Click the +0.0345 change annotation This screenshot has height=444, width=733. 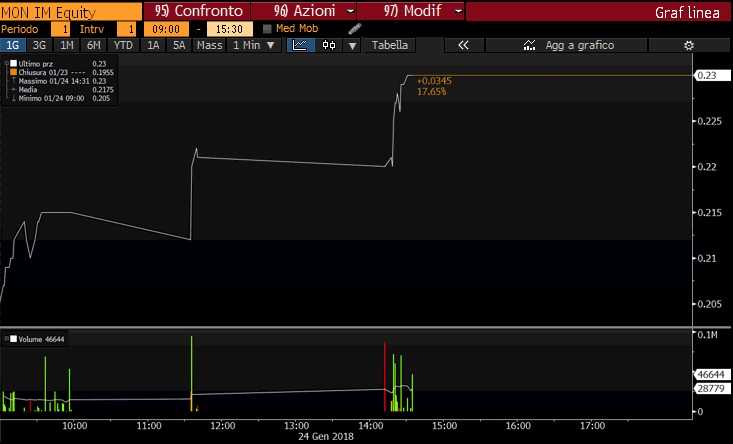434,81
